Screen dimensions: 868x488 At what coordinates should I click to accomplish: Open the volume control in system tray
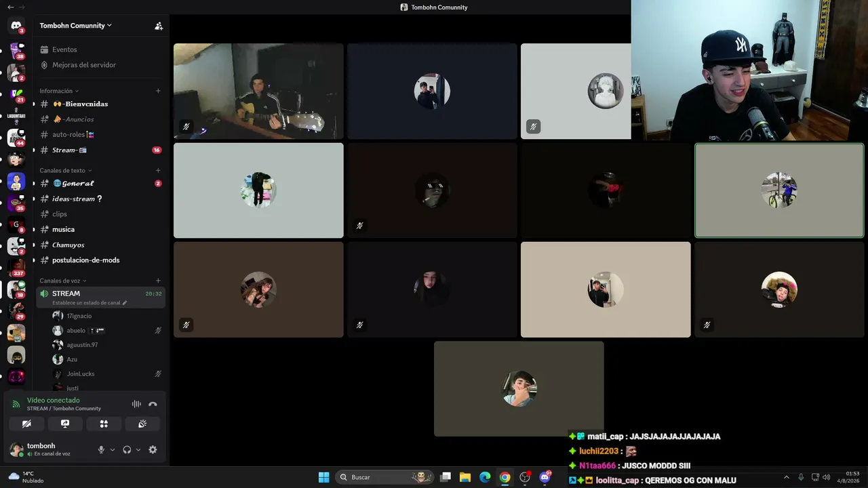coord(826,477)
